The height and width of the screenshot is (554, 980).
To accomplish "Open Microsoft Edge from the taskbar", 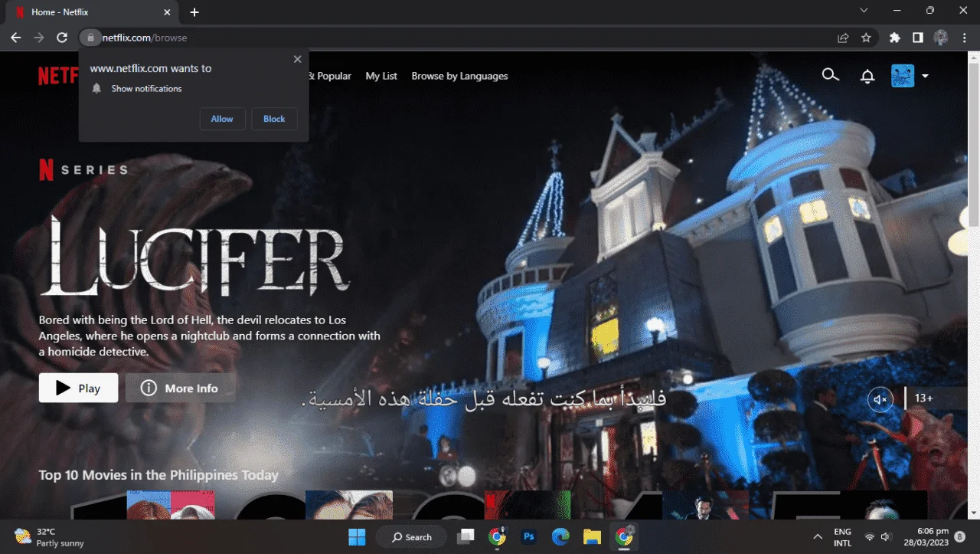I will click(560, 536).
